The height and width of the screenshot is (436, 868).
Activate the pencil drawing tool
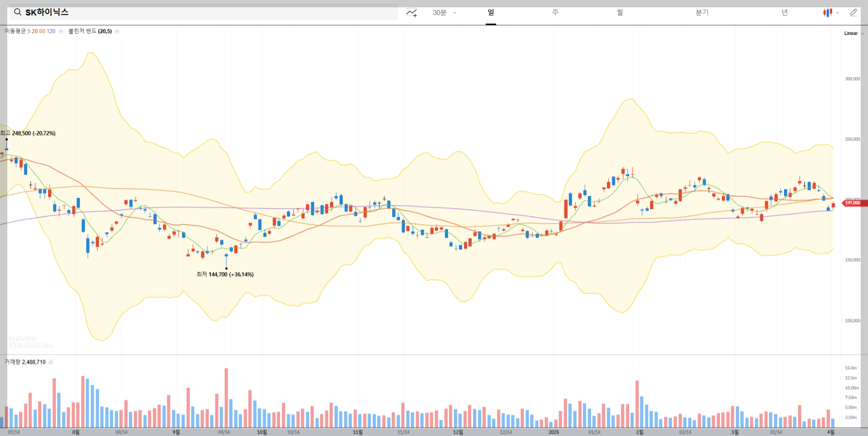(853, 13)
